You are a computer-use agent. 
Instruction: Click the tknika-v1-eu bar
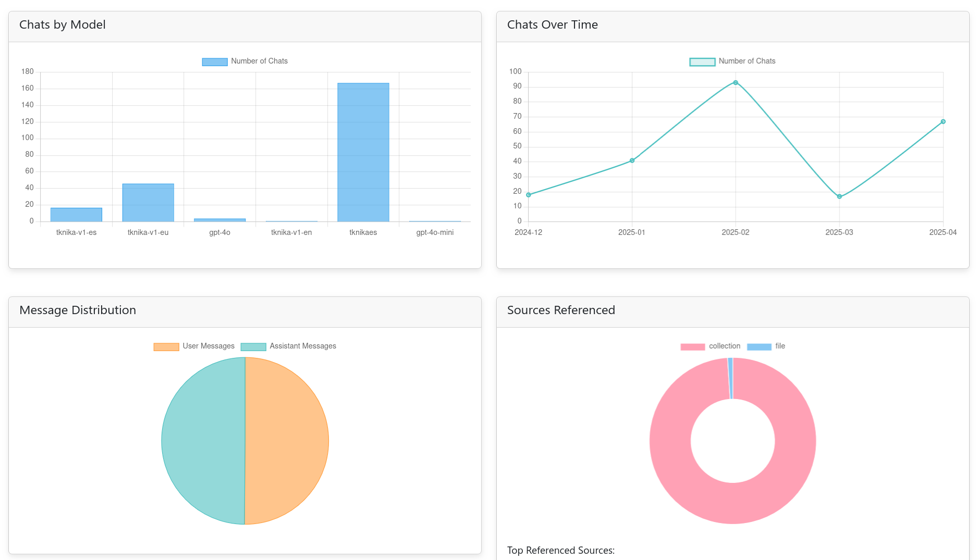(x=148, y=202)
